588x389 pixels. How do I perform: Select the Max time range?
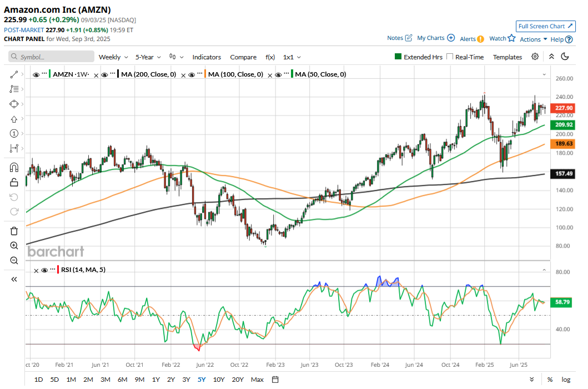pos(257,380)
